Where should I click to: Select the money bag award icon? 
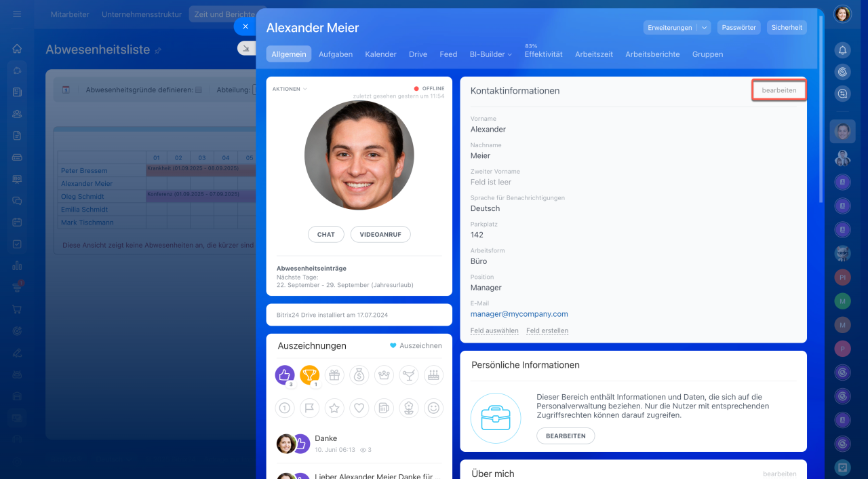[x=359, y=375]
